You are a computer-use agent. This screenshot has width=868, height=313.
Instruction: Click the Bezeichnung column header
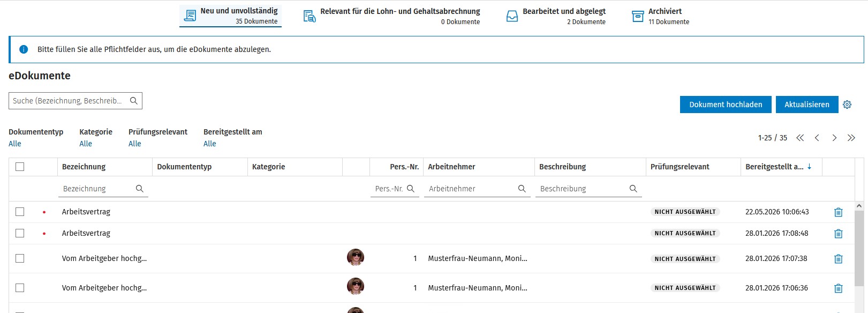tap(104, 167)
